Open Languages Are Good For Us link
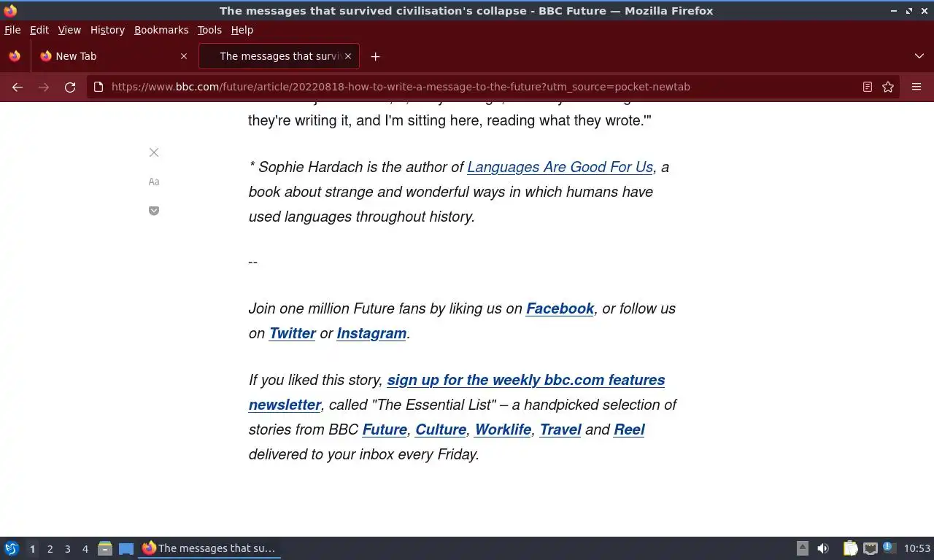Image resolution: width=934 pixels, height=560 pixels. (x=560, y=167)
